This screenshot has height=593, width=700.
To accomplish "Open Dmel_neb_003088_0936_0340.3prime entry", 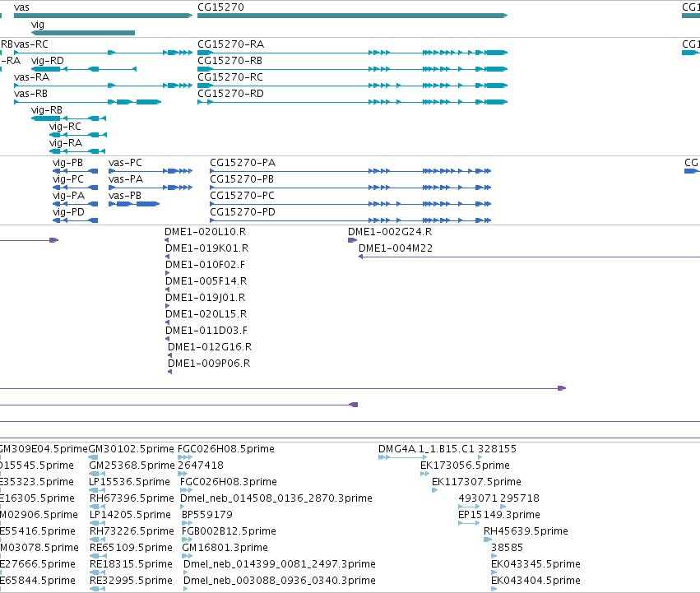I will (x=280, y=581).
